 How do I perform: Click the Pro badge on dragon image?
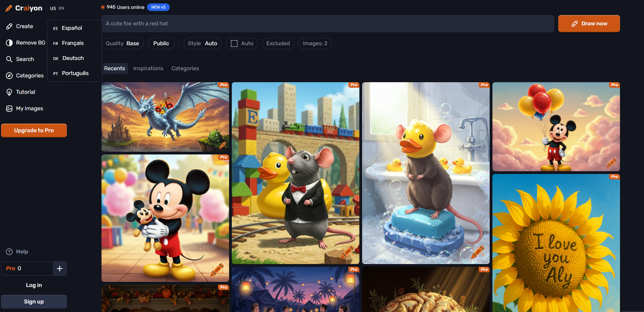tap(224, 85)
